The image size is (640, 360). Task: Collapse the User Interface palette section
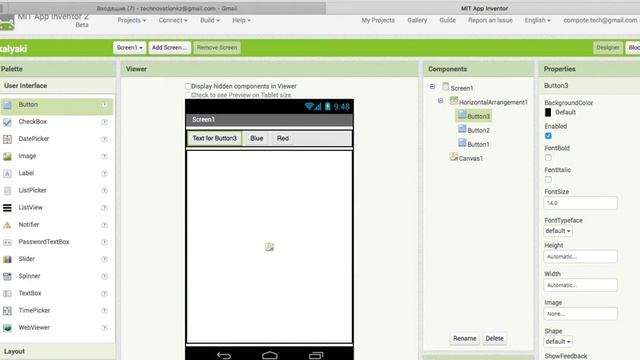pos(58,86)
